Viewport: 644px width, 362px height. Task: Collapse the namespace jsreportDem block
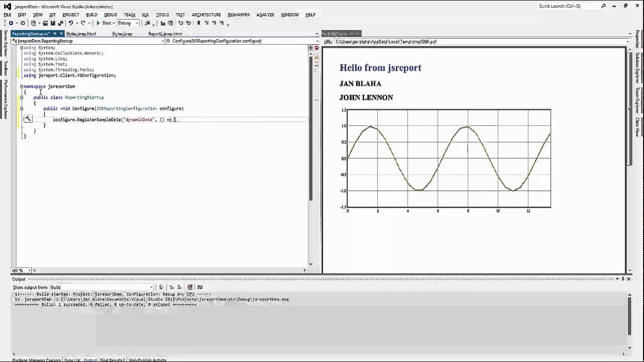click(x=21, y=86)
